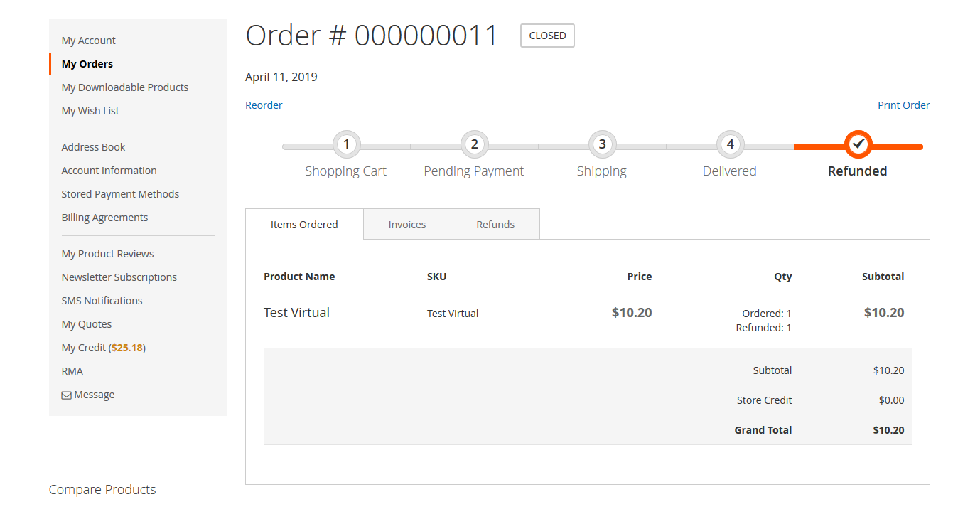Click the Reorder link
The image size is (980, 514).
(264, 105)
